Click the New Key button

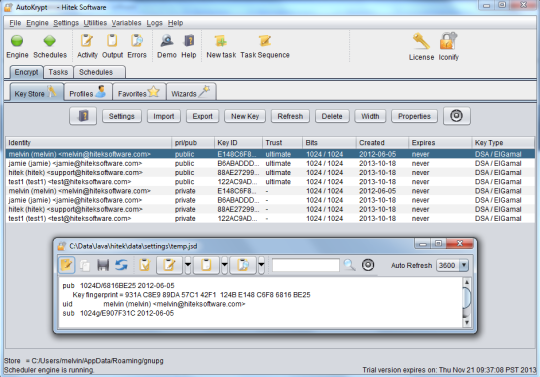[245, 116]
